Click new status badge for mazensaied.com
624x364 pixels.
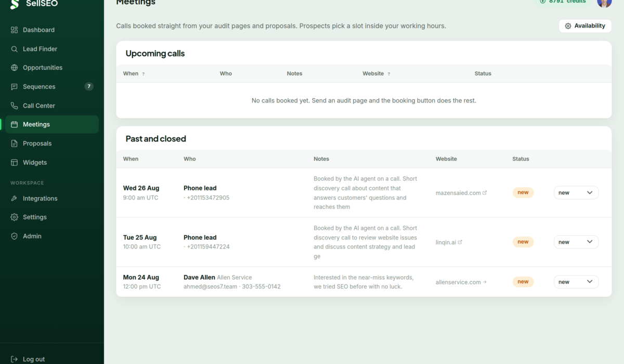tap(523, 192)
